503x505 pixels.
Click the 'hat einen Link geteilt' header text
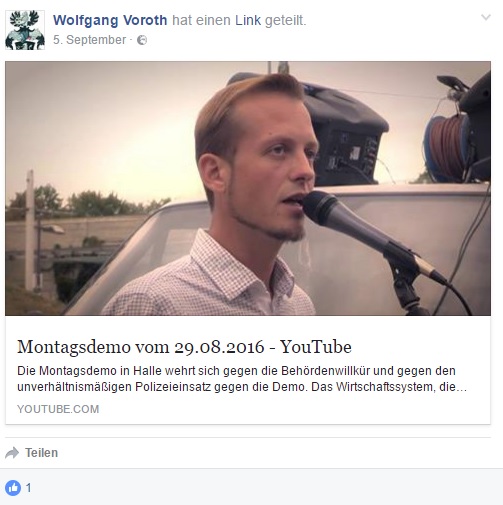(x=239, y=20)
